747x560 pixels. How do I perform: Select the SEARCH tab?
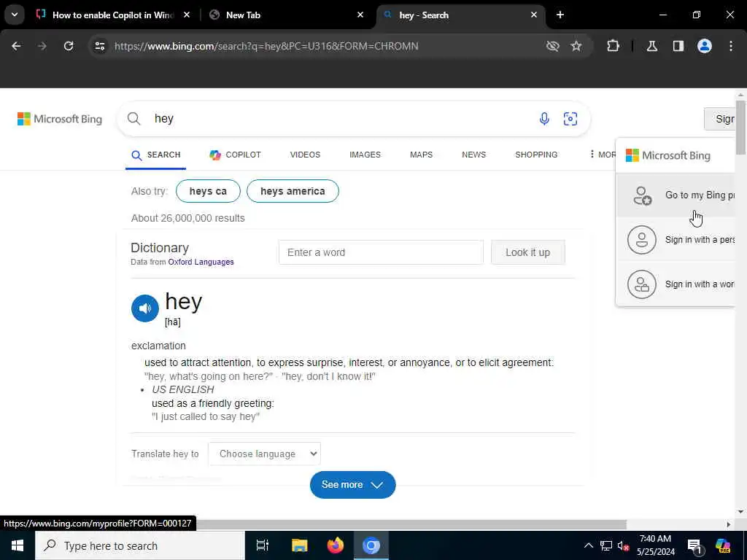point(156,155)
